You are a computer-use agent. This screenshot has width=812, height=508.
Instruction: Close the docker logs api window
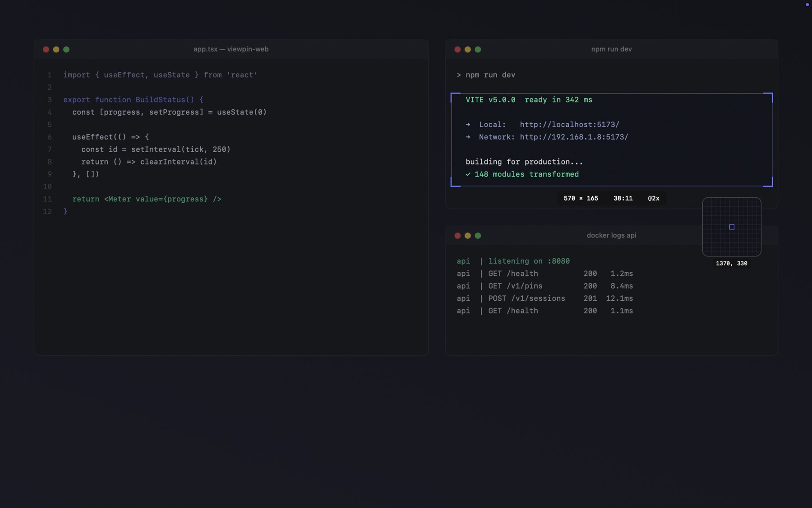[457, 236]
